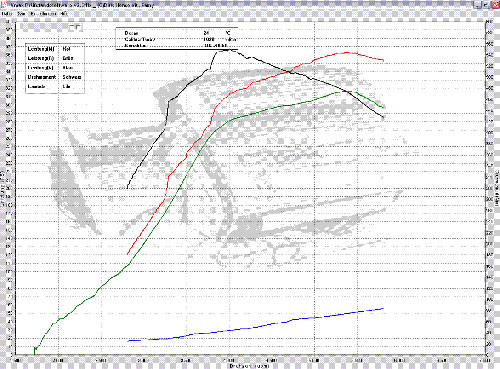Restore the chart window size
The width and height of the screenshot is (500, 369).
(x=486, y=5)
